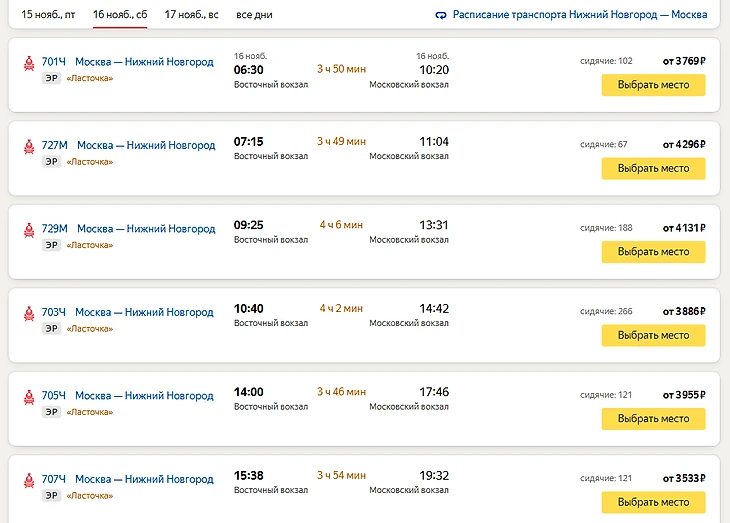Click the train icon for 729М
730x523 pixels.
click(28, 230)
